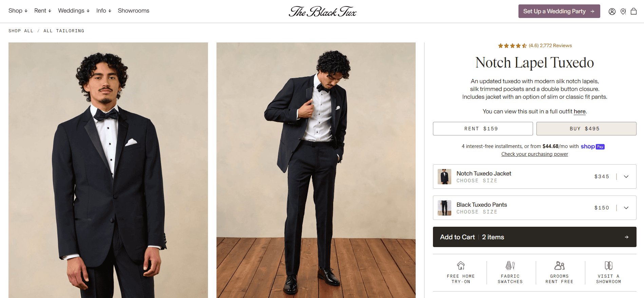Select the Free Home Try-On icon

461,266
